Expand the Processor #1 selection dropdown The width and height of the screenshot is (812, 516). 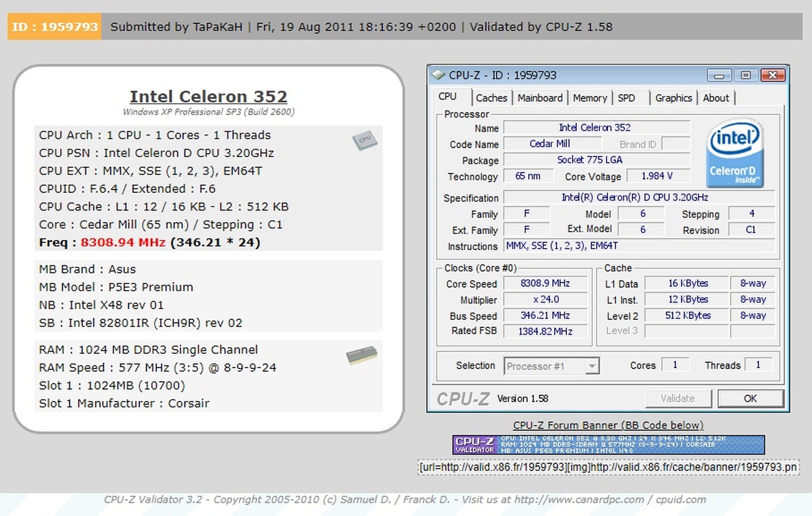591,366
